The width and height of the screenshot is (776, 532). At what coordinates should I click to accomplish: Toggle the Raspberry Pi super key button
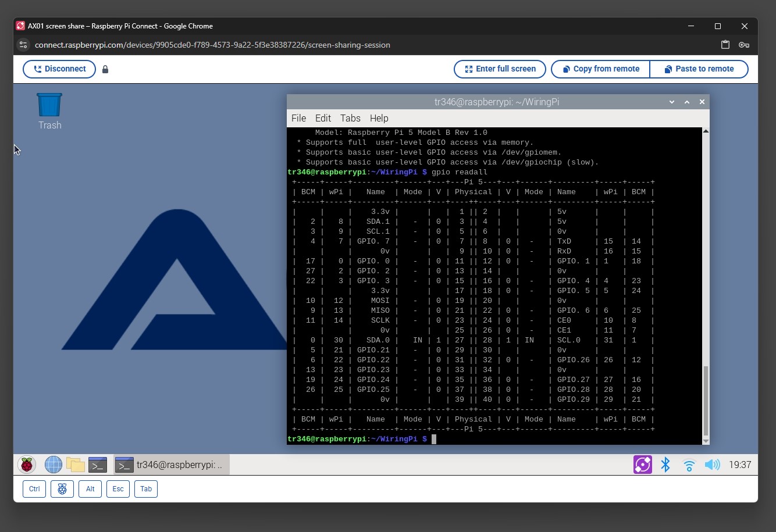pyautogui.click(x=62, y=489)
